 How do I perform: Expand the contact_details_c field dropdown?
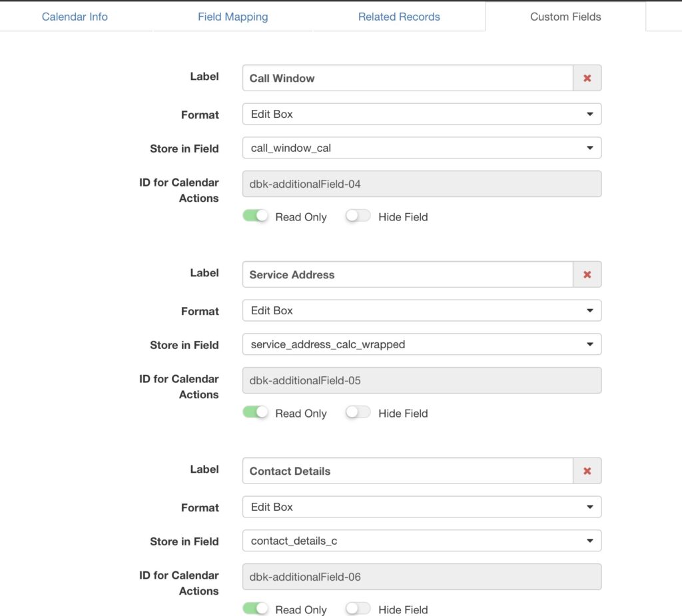pos(422,541)
